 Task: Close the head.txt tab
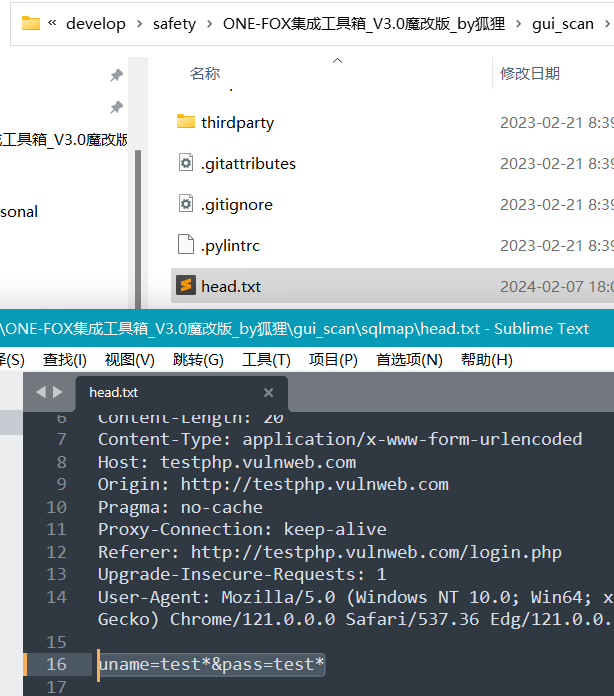tap(268, 392)
